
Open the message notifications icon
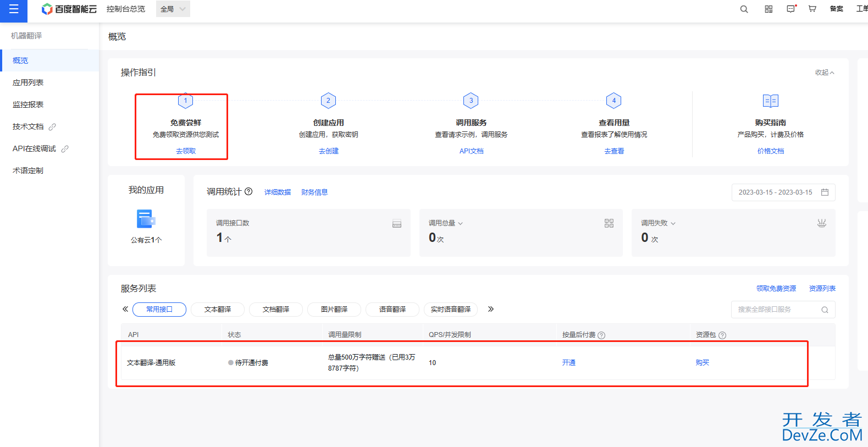(x=791, y=9)
